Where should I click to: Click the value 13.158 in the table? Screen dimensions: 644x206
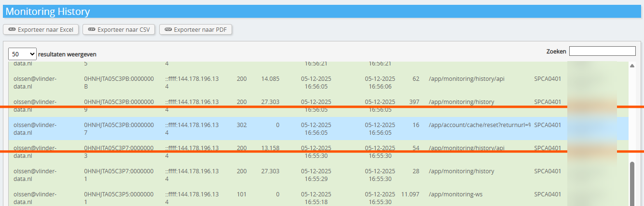270,148
